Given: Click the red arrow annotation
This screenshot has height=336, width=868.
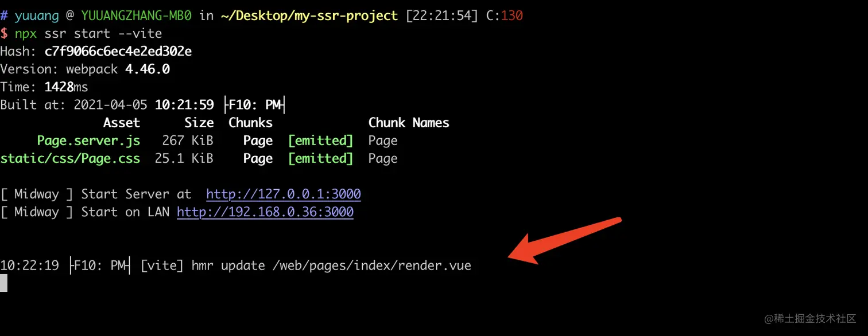Looking at the screenshot, I should [565, 241].
